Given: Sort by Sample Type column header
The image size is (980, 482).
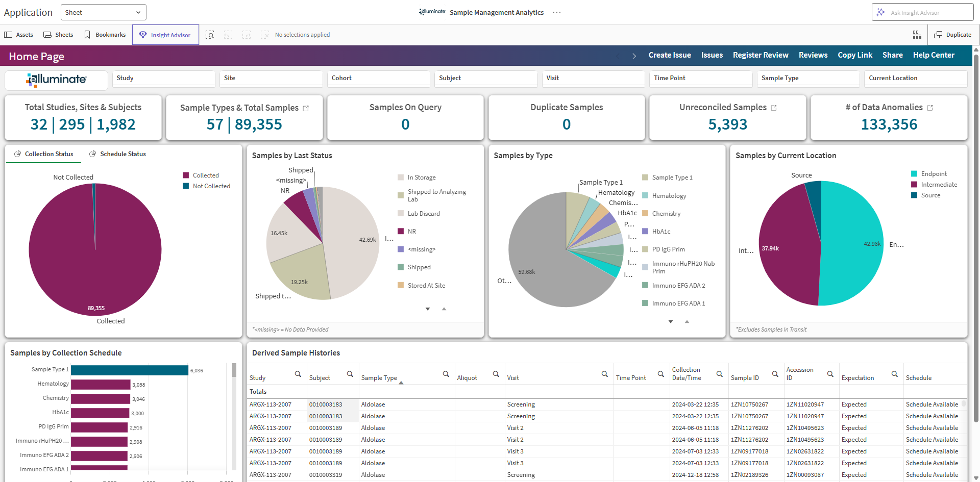Looking at the screenshot, I should 379,378.
